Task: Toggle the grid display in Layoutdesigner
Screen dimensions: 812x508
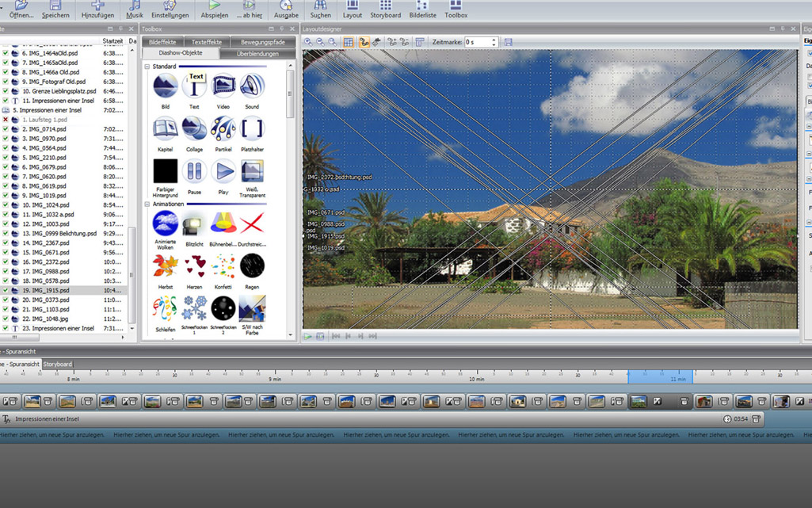Action: coord(348,42)
